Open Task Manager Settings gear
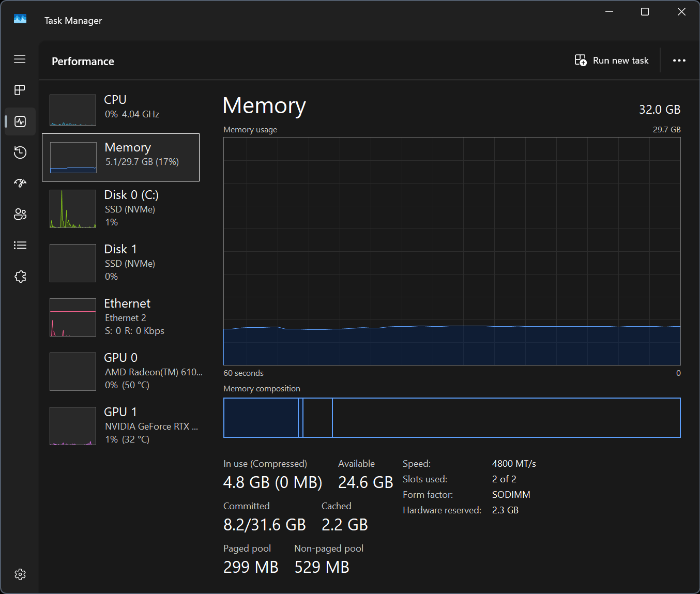The height and width of the screenshot is (594, 700). [20, 574]
